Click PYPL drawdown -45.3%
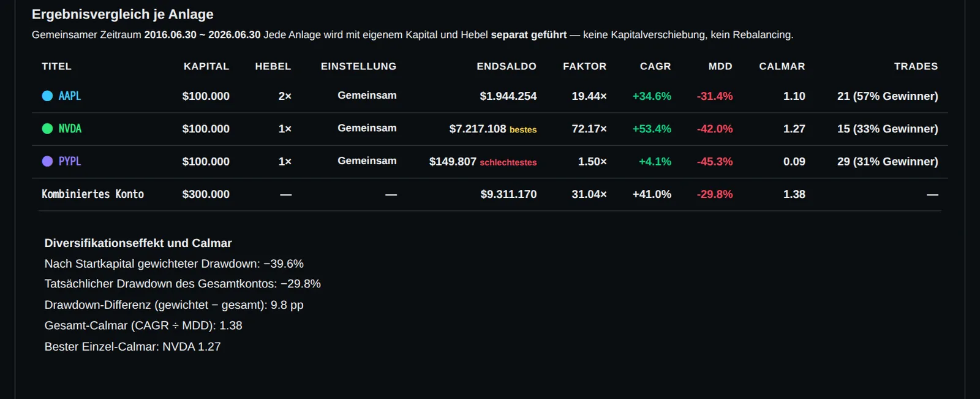980x399 pixels. [715, 162]
